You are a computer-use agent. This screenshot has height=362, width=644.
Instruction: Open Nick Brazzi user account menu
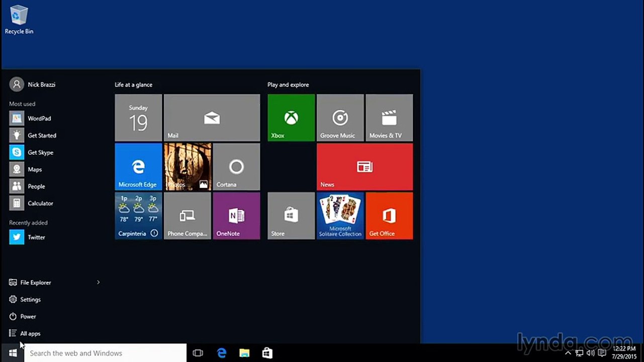point(32,84)
